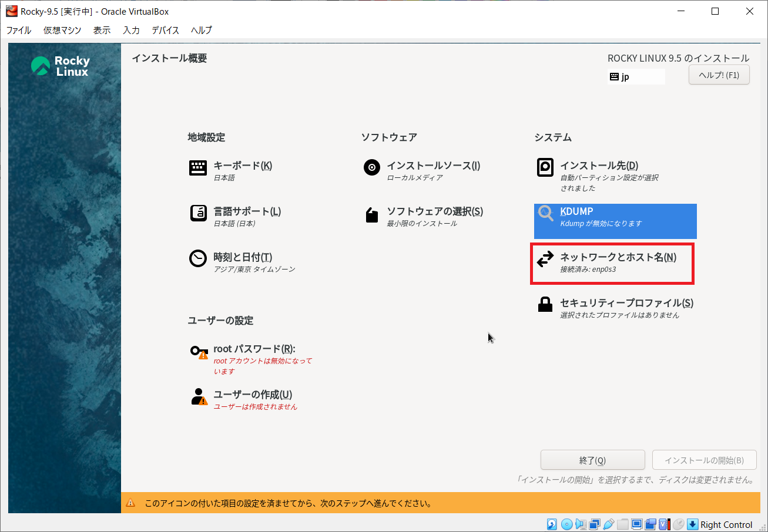Open セキュリティープロファイル(S) label
The height and width of the screenshot is (532, 768).
pyautogui.click(x=626, y=303)
